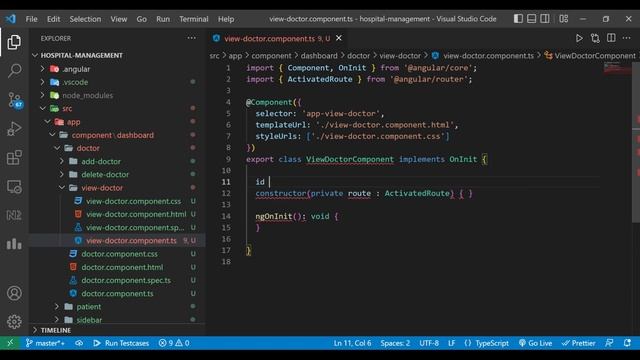640x360 pixels.
Task: Open the Explorer view in activity bar
Action: coord(14,42)
